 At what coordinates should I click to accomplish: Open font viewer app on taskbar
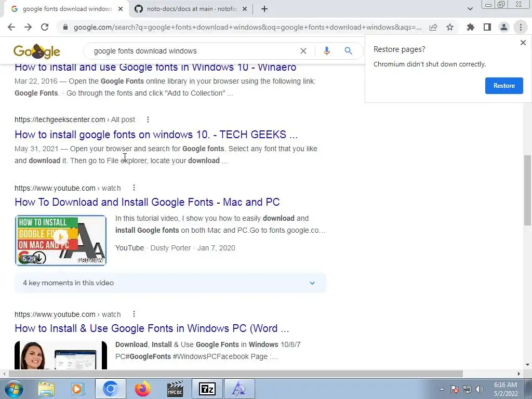(x=239, y=389)
